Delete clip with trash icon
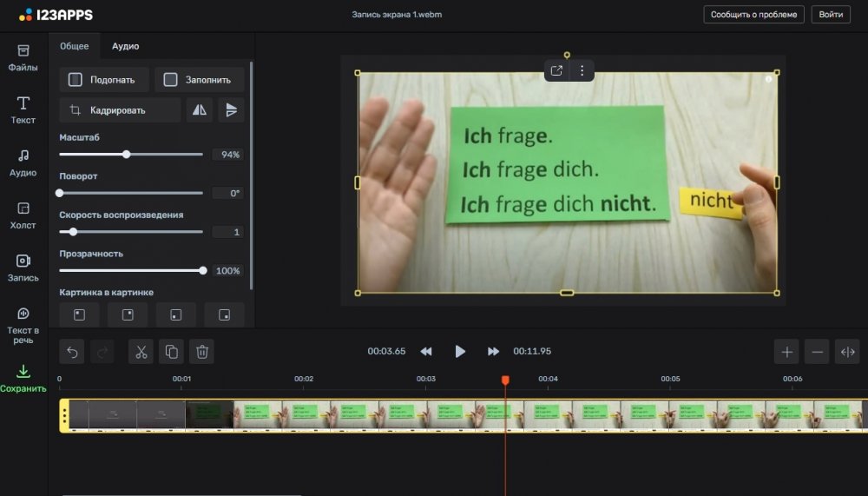The image size is (868, 496). tap(202, 352)
